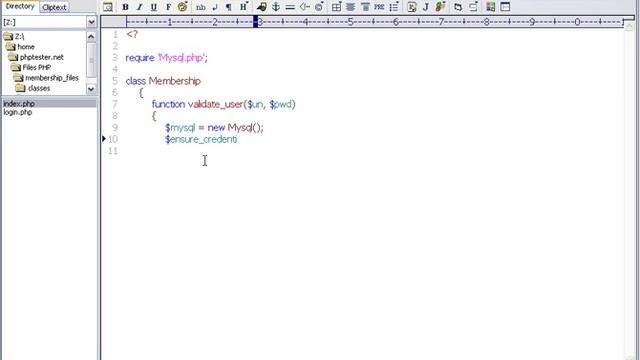Screen dimensions: 640x360
Task: Click the table grid icon
Action: point(336,7)
